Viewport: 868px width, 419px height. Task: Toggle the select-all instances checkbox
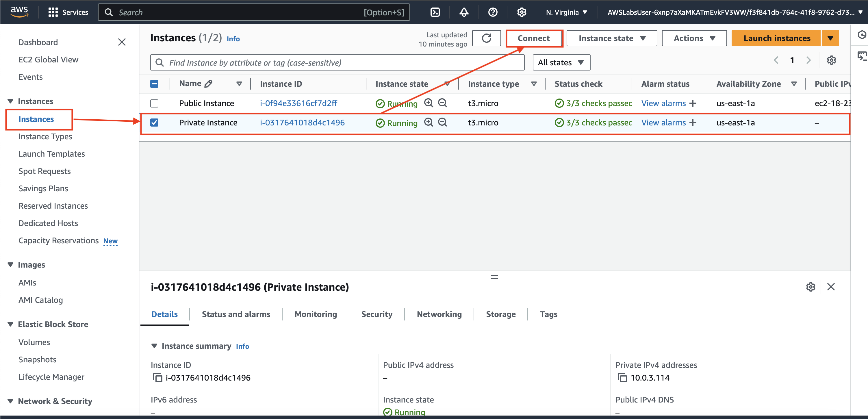pos(154,84)
